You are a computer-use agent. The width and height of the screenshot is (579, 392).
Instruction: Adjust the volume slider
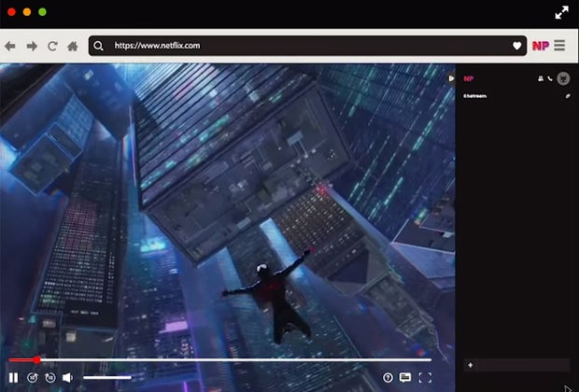106,377
